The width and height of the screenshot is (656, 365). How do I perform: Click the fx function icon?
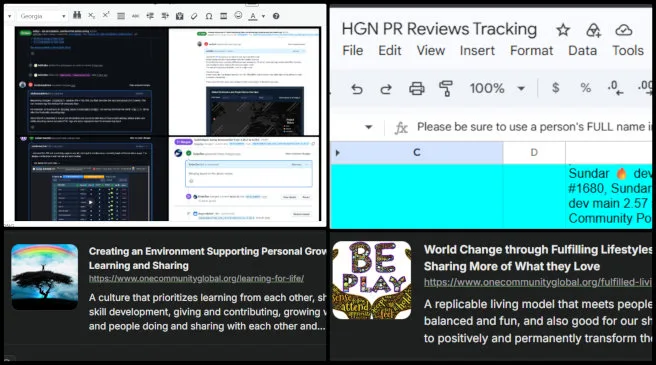tap(401, 128)
